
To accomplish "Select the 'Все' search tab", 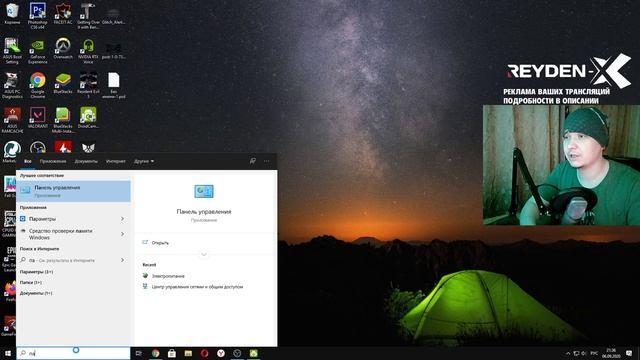I will coord(28,161).
